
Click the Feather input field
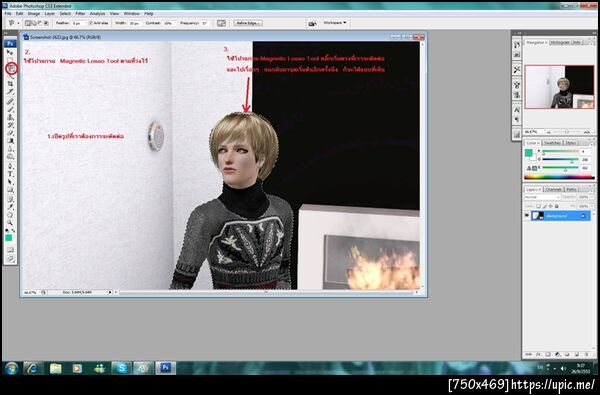pyautogui.click(x=78, y=23)
